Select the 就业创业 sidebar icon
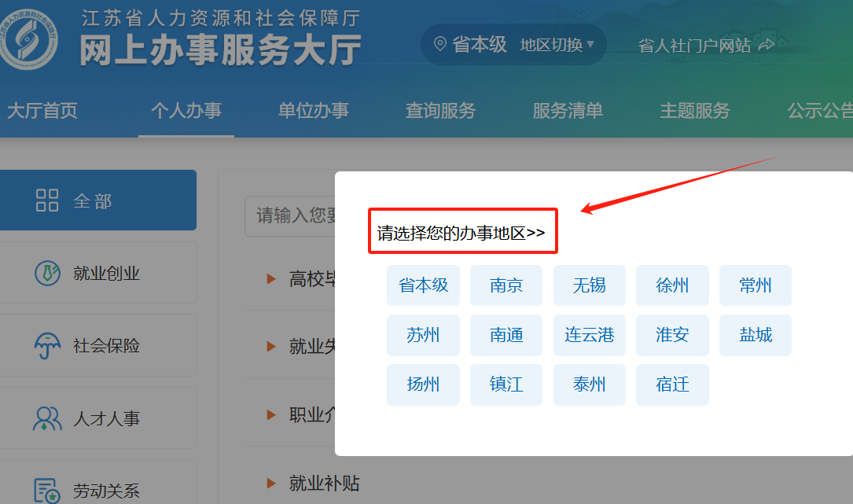The width and height of the screenshot is (853, 504). coord(47,274)
